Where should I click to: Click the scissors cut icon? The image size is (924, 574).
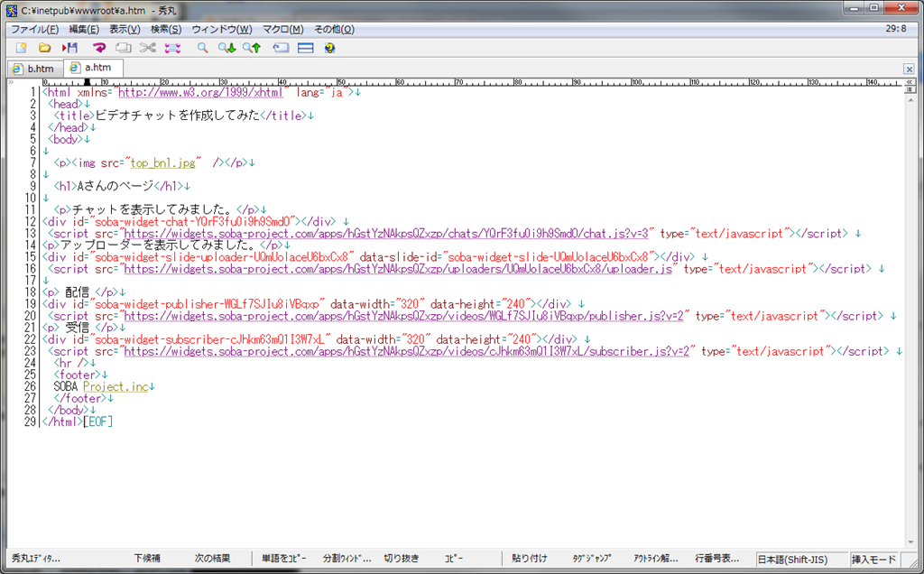tap(147, 48)
